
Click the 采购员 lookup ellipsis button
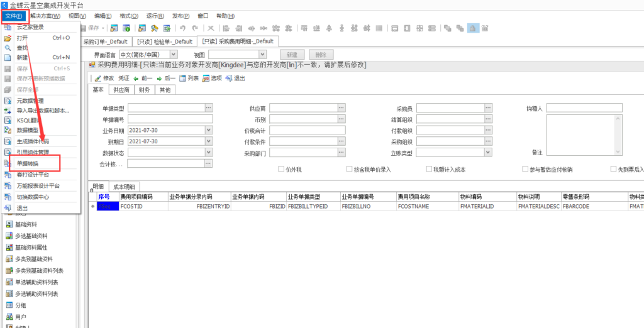coord(487,108)
